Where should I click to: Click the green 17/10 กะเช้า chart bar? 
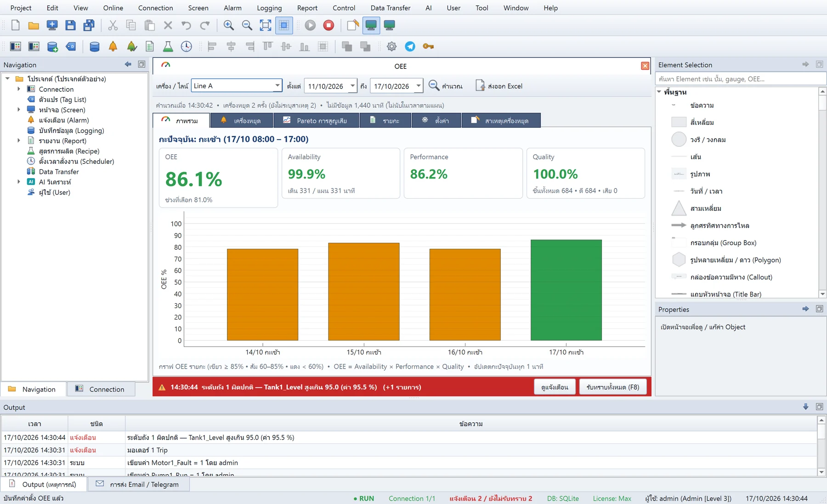[x=566, y=290]
